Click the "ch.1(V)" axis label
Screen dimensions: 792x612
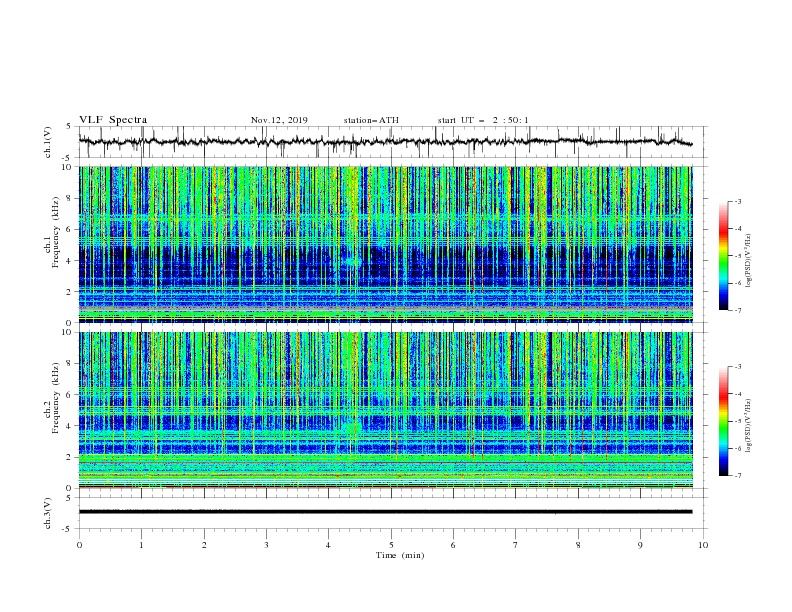pyautogui.click(x=48, y=142)
